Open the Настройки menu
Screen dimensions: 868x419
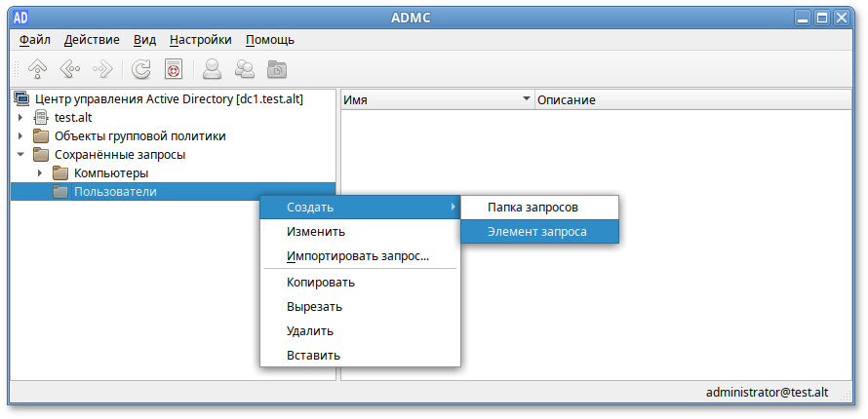(x=201, y=40)
